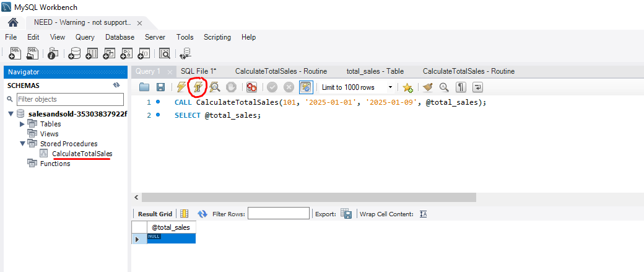The width and height of the screenshot is (644, 272).
Task: Open the schema inspector icon
Action: click(53, 53)
